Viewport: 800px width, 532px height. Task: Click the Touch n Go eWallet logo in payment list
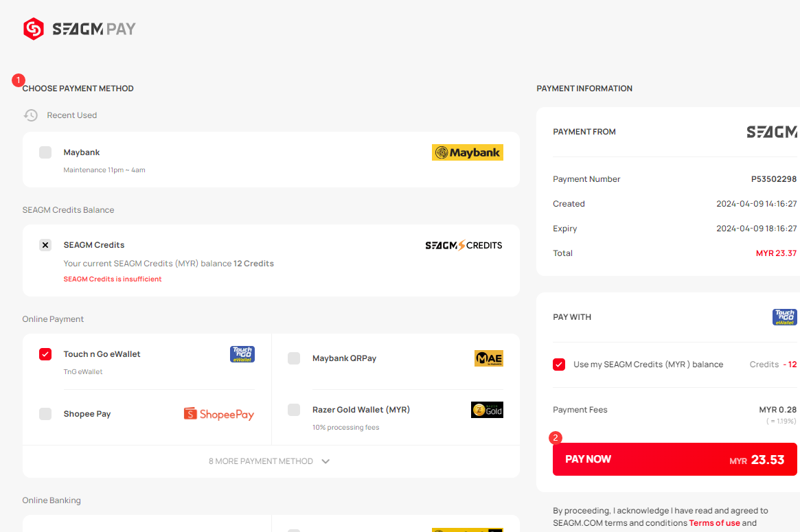click(x=242, y=354)
